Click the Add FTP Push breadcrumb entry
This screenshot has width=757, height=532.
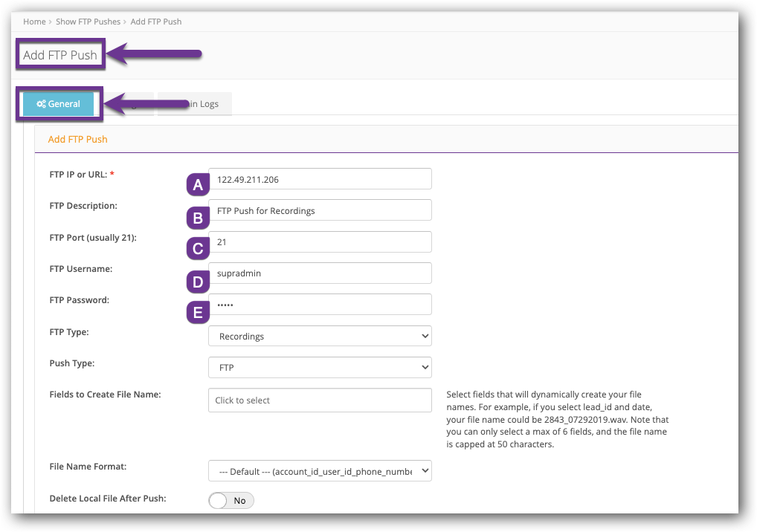[x=156, y=22]
